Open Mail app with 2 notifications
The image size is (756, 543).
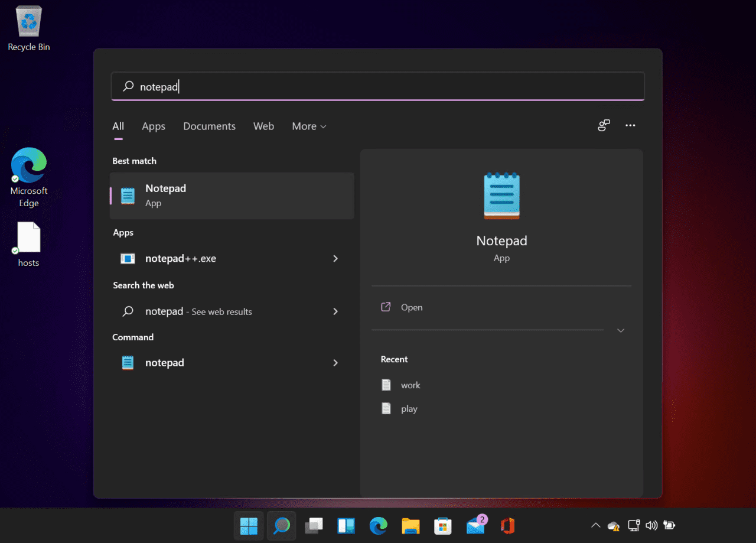click(x=475, y=524)
